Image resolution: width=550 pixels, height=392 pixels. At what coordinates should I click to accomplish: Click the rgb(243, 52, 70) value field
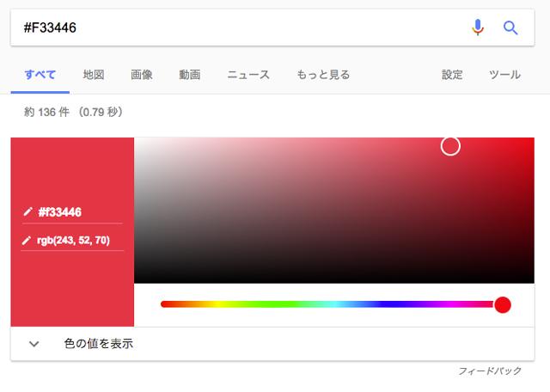[x=72, y=241]
